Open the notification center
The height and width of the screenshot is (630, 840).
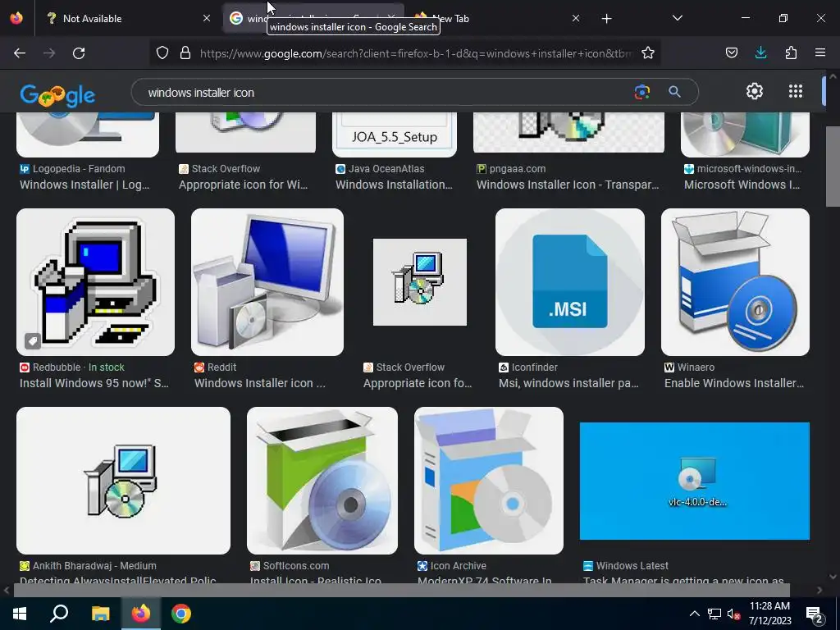(x=815, y=614)
